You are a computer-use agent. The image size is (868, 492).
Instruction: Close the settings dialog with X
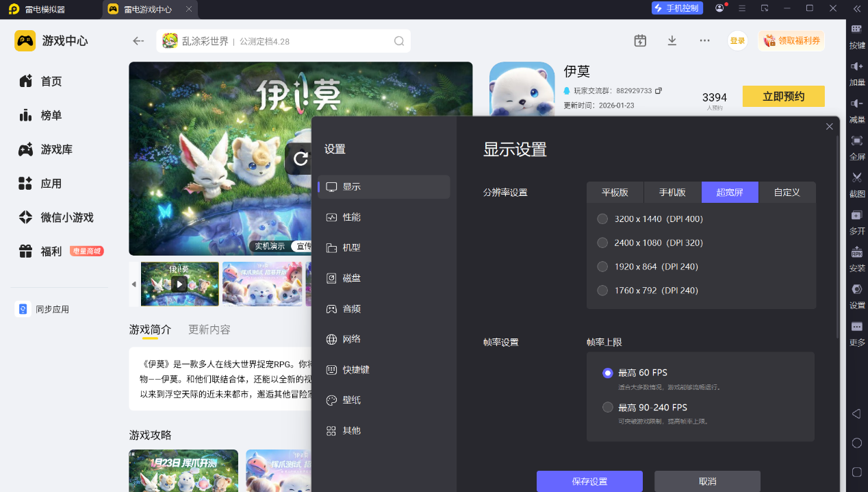[829, 127]
